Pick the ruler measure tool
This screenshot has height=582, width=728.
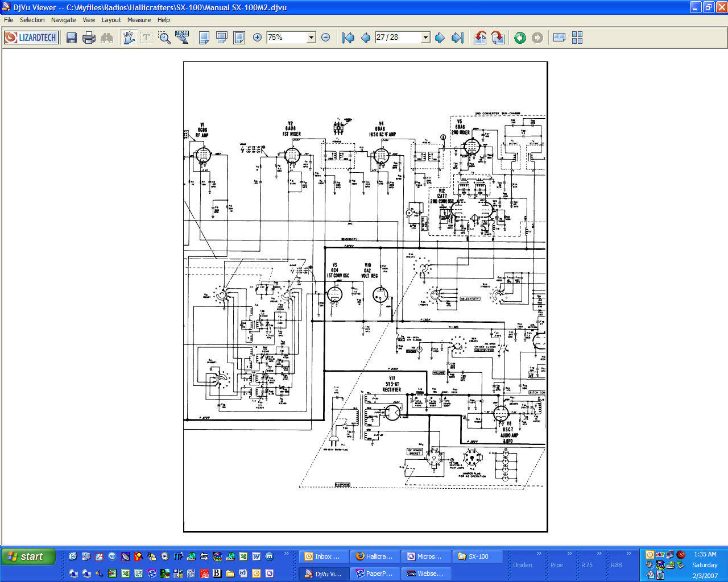(x=182, y=38)
